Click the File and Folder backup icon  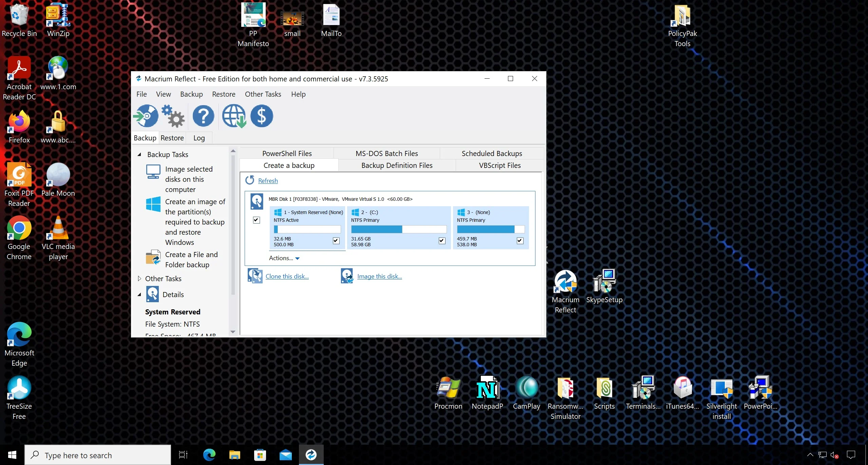[153, 257]
